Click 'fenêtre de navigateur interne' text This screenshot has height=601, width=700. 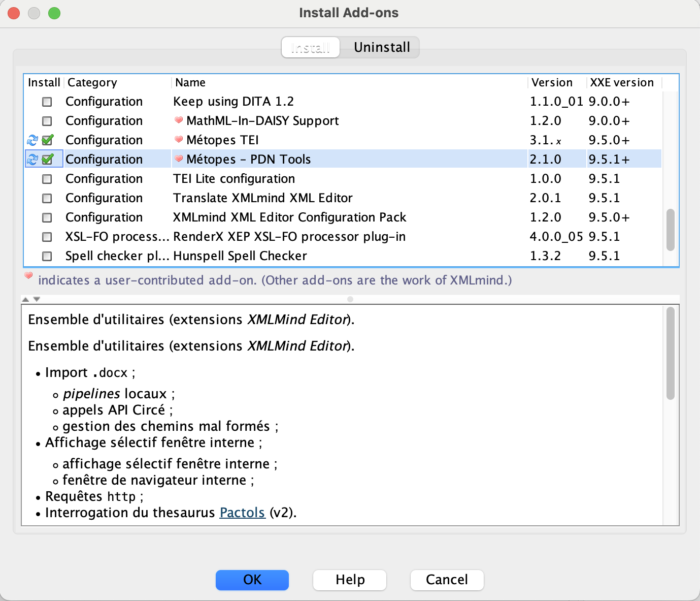158,480
